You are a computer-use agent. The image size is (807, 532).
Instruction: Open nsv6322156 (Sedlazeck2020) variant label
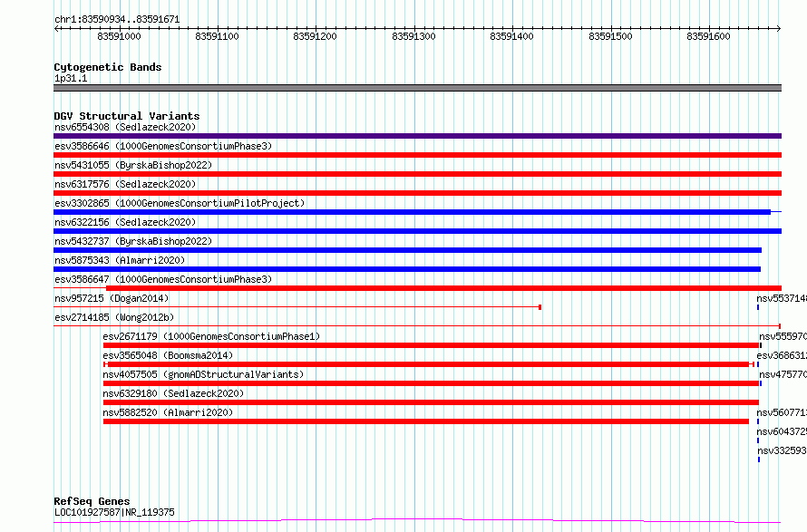pos(125,222)
